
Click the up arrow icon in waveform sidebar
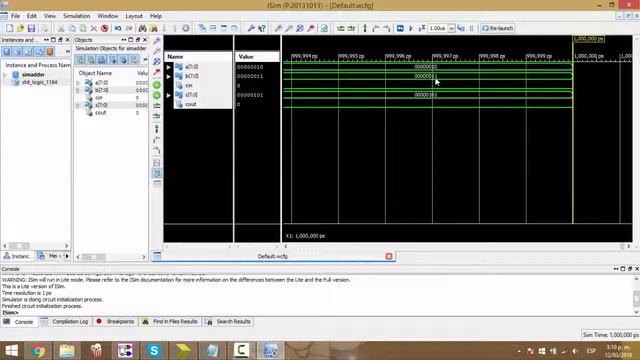pyautogui.click(x=157, y=129)
